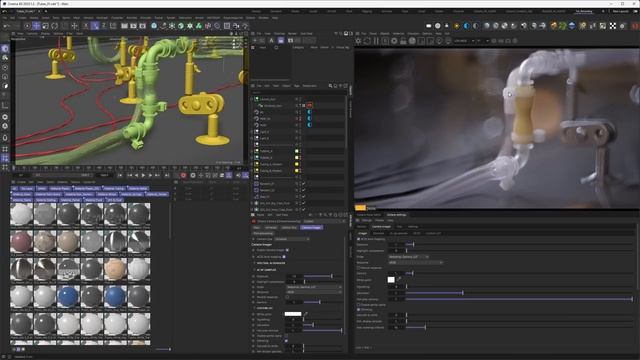640x360 pixels.
Task: Open the dropdown in RenderView toolbar
Action: pos(465,41)
